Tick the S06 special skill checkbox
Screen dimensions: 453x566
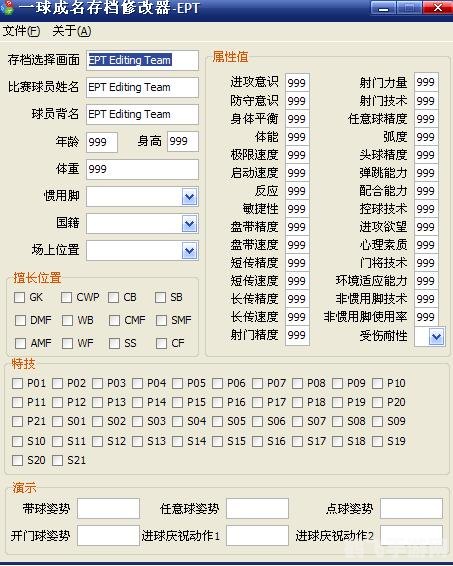[x=257, y=421]
